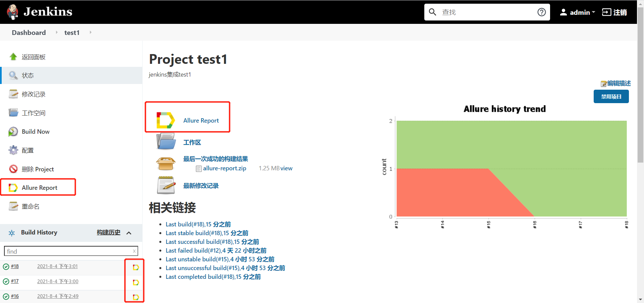
Task: Click the notepad icon beside 最新修改记录
Action: pos(166,185)
